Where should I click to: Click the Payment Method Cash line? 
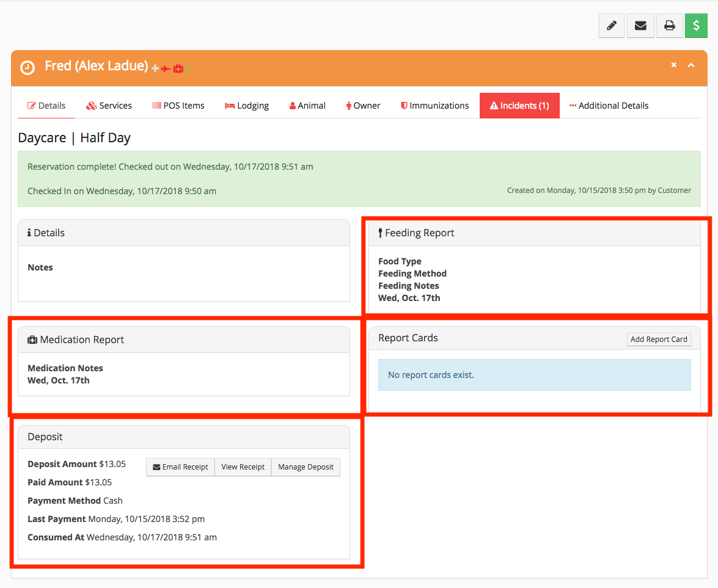tap(75, 501)
